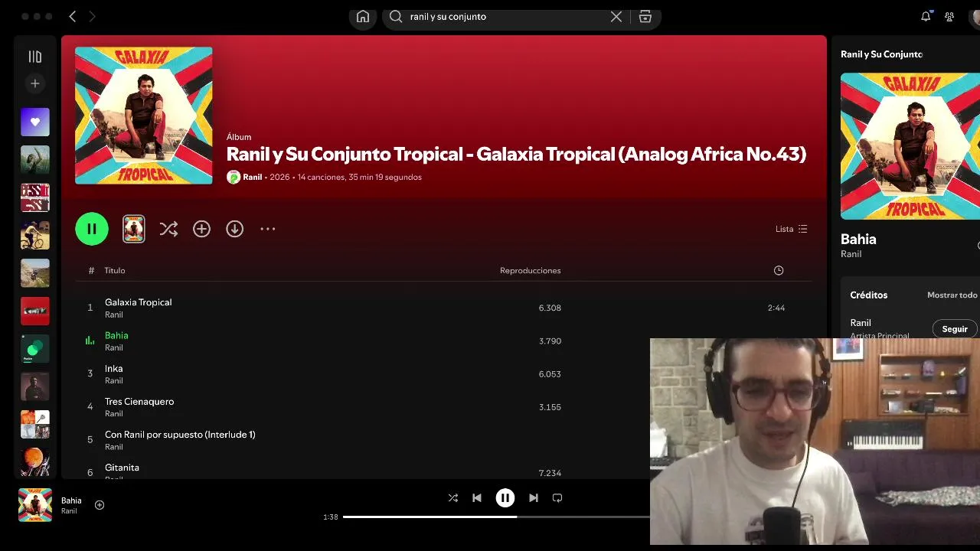Viewport: 980px width, 551px height.
Task: Enable shuffle for the album
Action: click(168, 229)
